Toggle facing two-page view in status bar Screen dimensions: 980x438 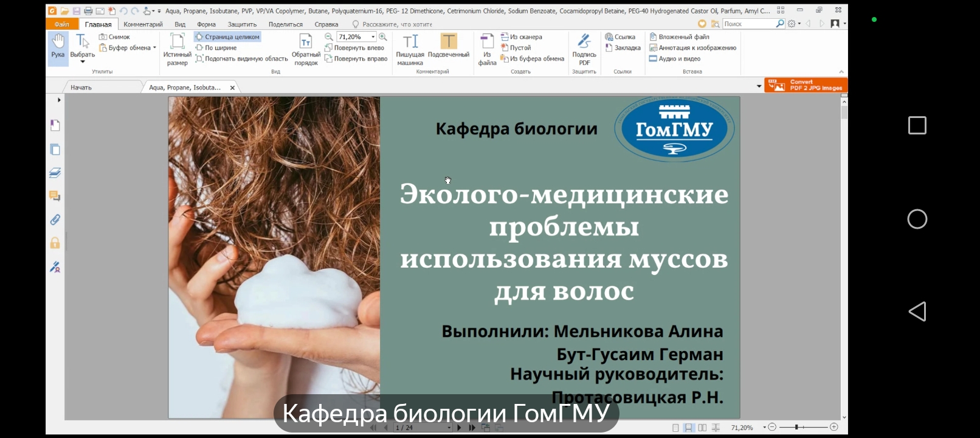point(702,428)
